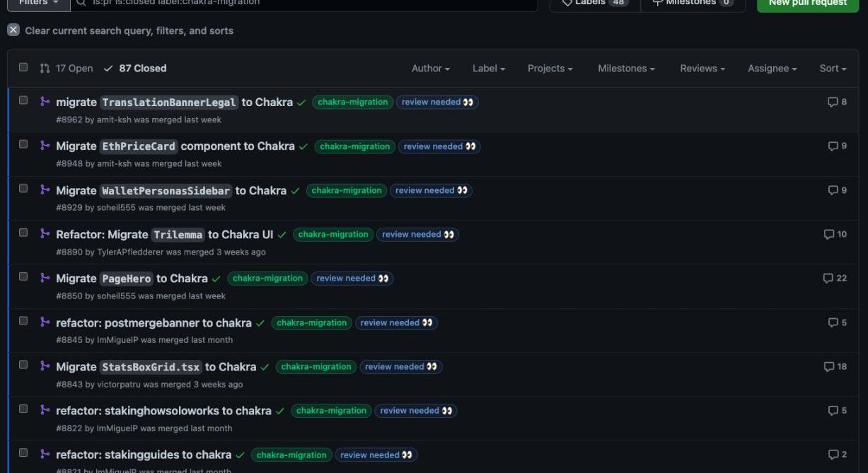View checks status on EthPriceCard PR
Image resolution: width=868 pixels, height=473 pixels.
click(303, 147)
